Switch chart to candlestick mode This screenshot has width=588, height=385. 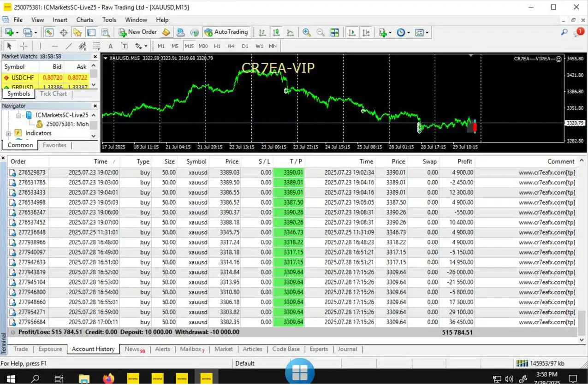276,32
